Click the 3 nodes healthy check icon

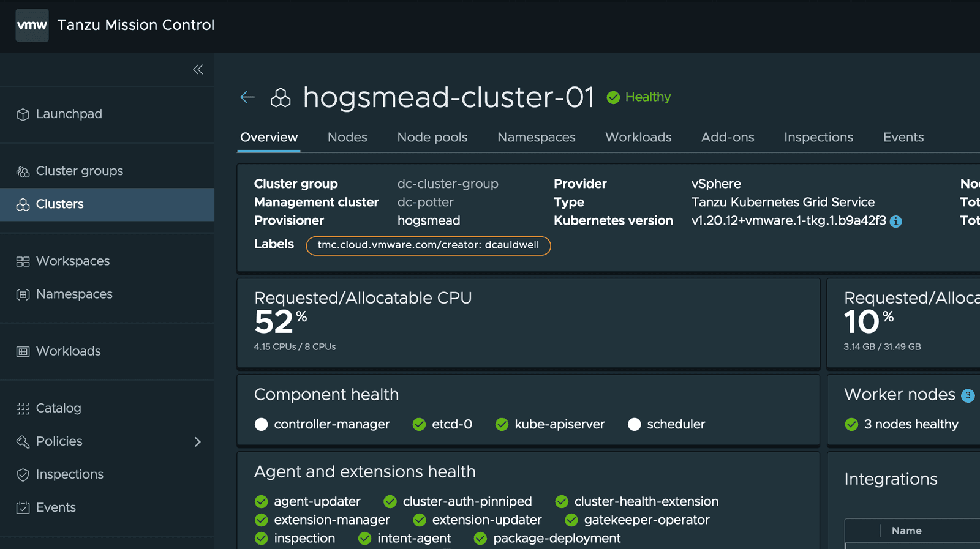tap(851, 424)
